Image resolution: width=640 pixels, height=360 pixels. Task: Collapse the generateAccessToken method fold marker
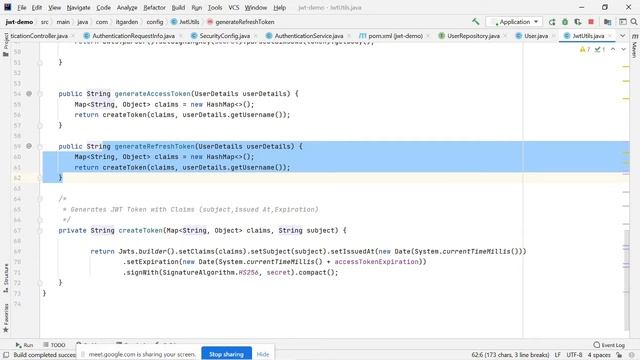point(40,94)
